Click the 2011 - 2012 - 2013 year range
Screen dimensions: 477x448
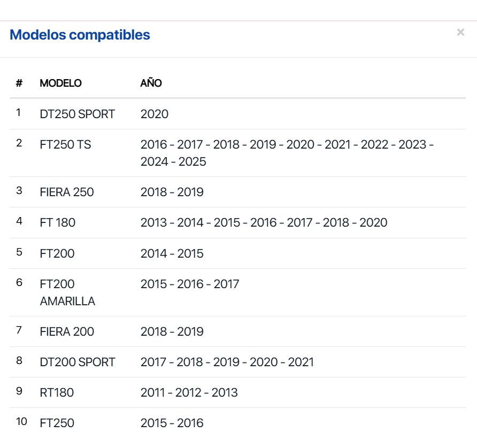(189, 393)
